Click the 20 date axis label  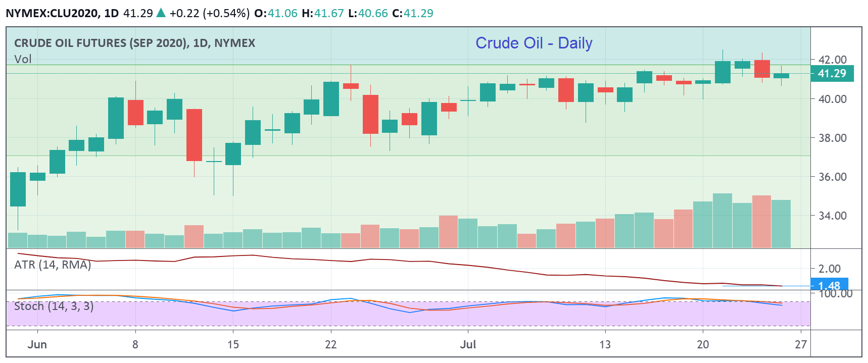(703, 344)
